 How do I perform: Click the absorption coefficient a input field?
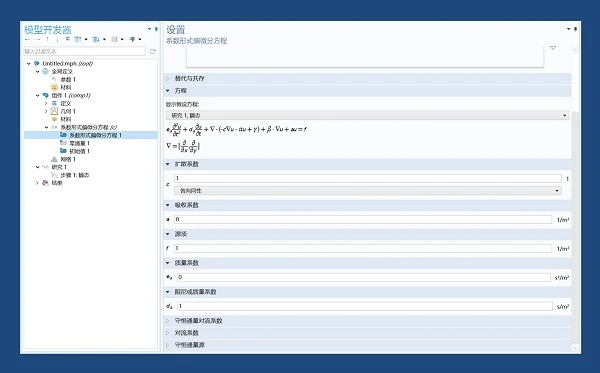tap(363, 219)
